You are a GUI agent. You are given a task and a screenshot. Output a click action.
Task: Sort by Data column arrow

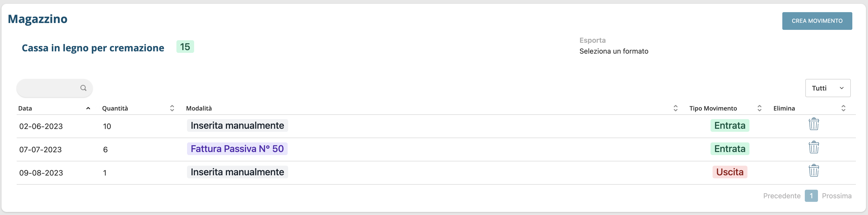point(88,108)
